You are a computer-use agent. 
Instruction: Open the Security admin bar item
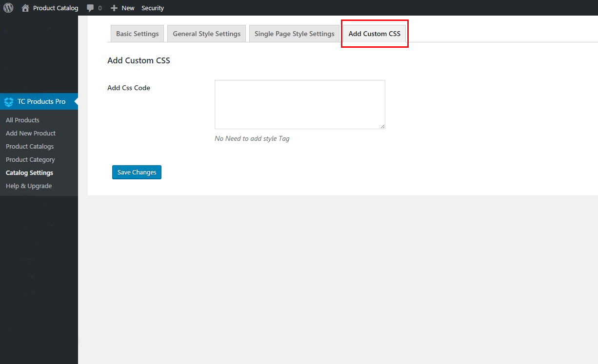coord(153,8)
